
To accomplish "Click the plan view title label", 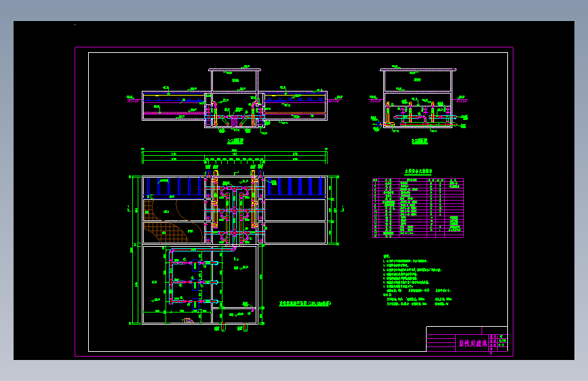I will coord(305,303).
